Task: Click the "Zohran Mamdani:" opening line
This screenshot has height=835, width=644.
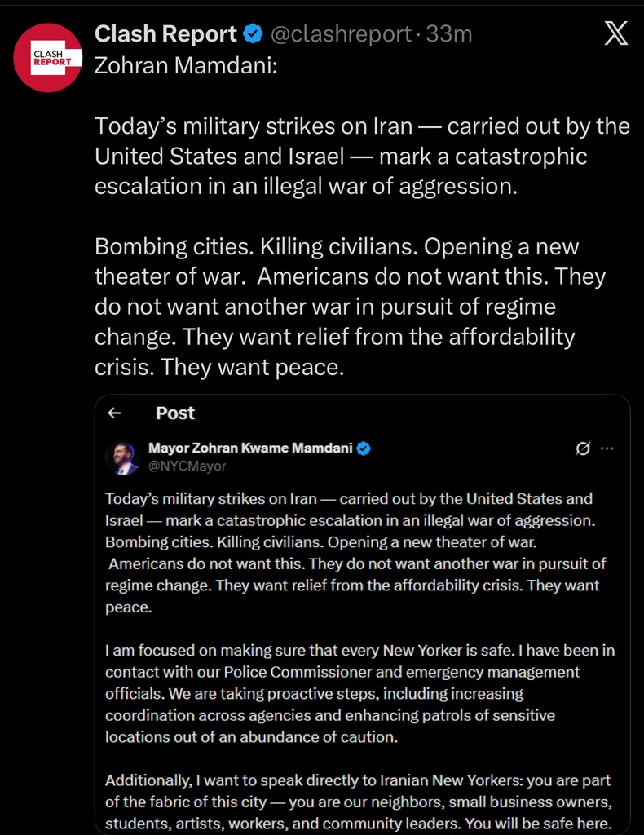Action: click(186, 65)
